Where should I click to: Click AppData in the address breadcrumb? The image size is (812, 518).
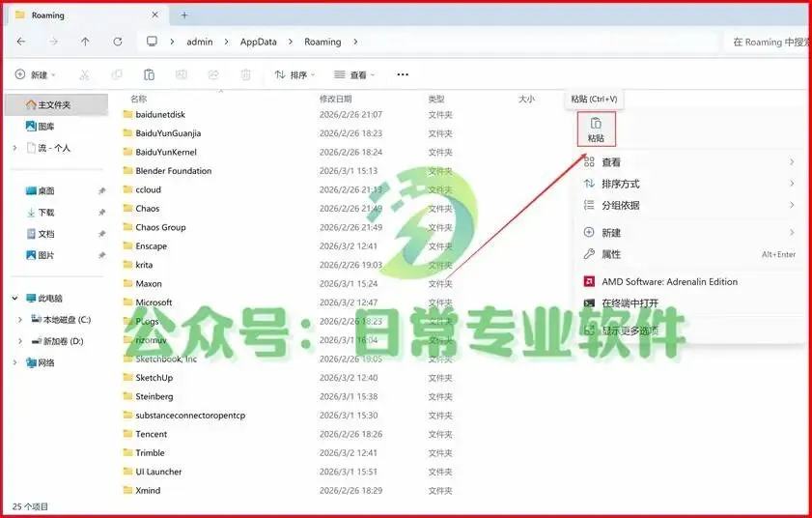tap(259, 42)
